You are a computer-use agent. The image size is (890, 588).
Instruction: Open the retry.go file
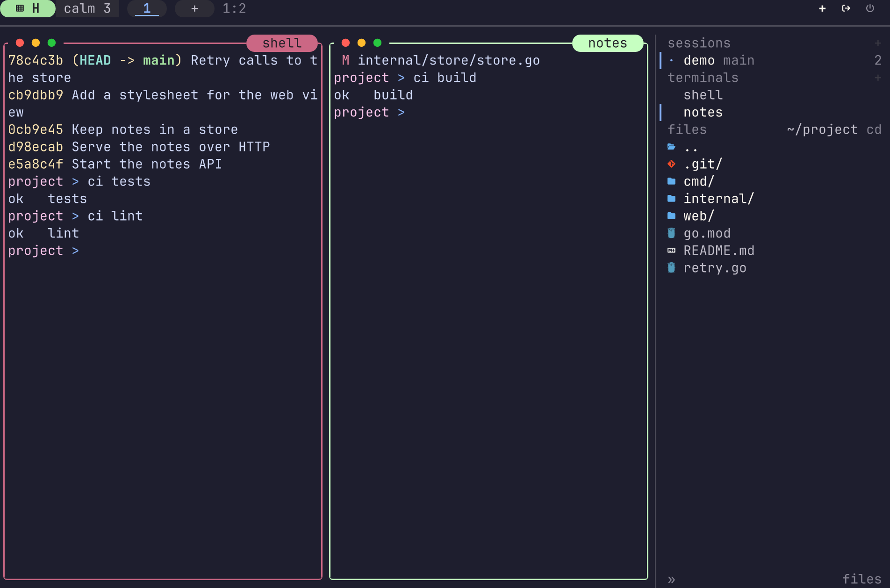[x=715, y=268]
